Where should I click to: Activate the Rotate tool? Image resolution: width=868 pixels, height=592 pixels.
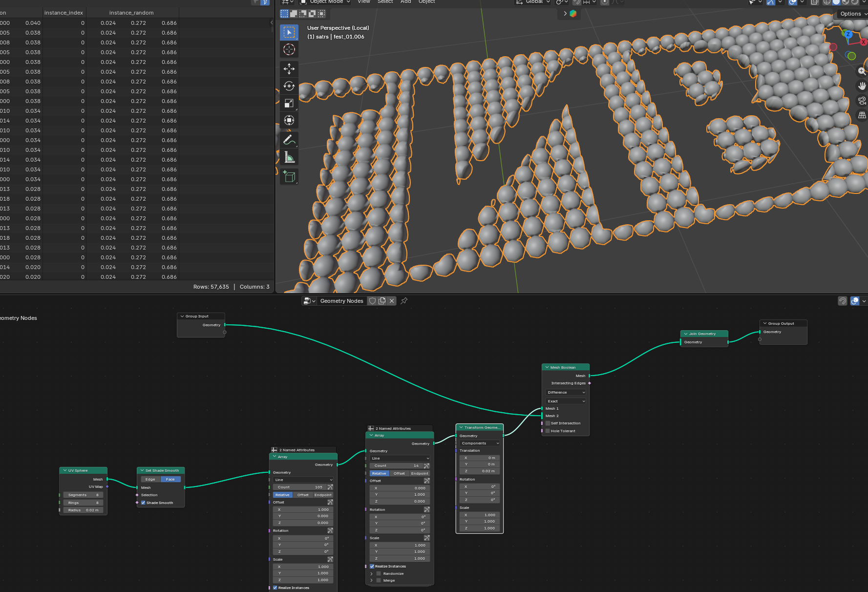point(289,86)
